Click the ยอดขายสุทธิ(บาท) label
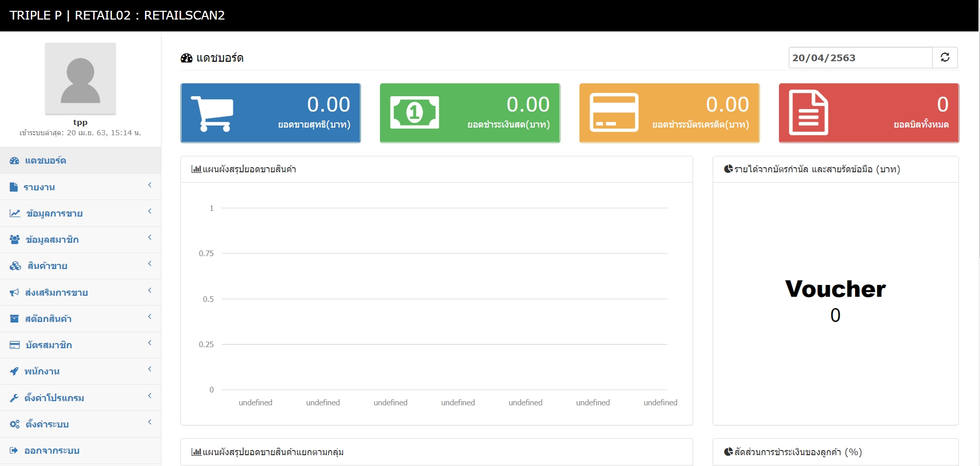The image size is (980, 466). pyautogui.click(x=314, y=124)
